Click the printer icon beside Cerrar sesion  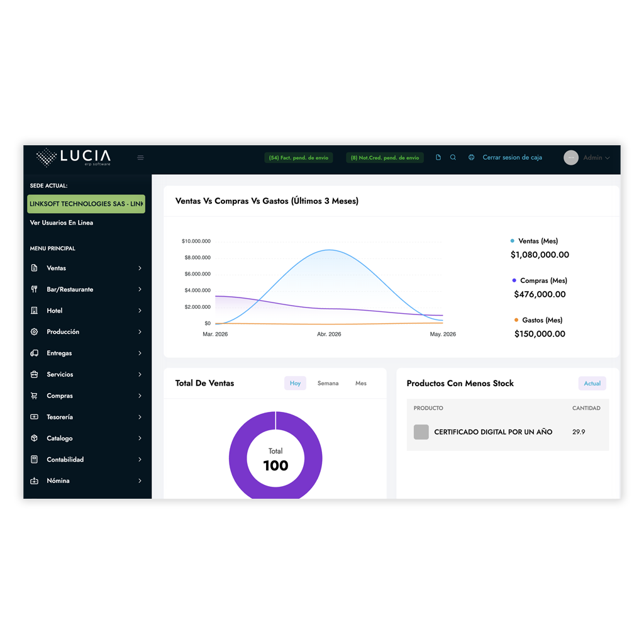pyautogui.click(x=471, y=157)
